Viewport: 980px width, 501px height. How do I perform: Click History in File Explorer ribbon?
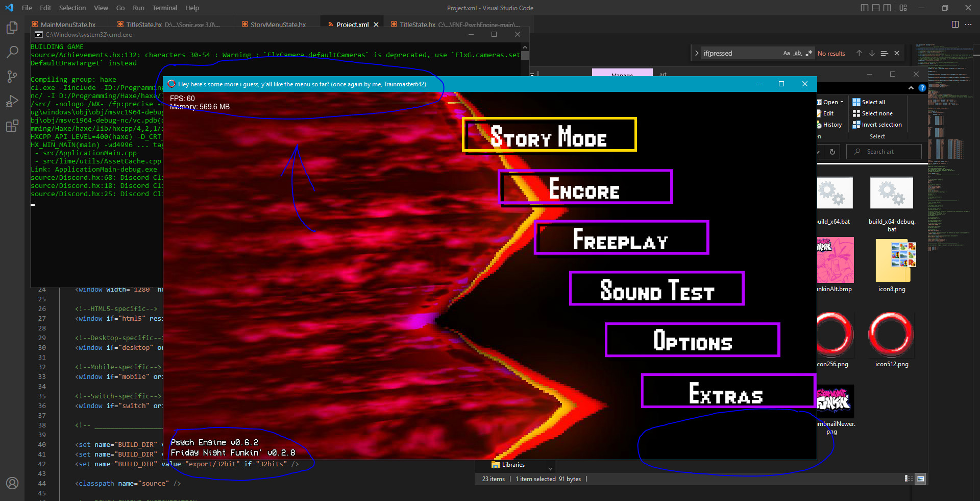click(830, 125)
